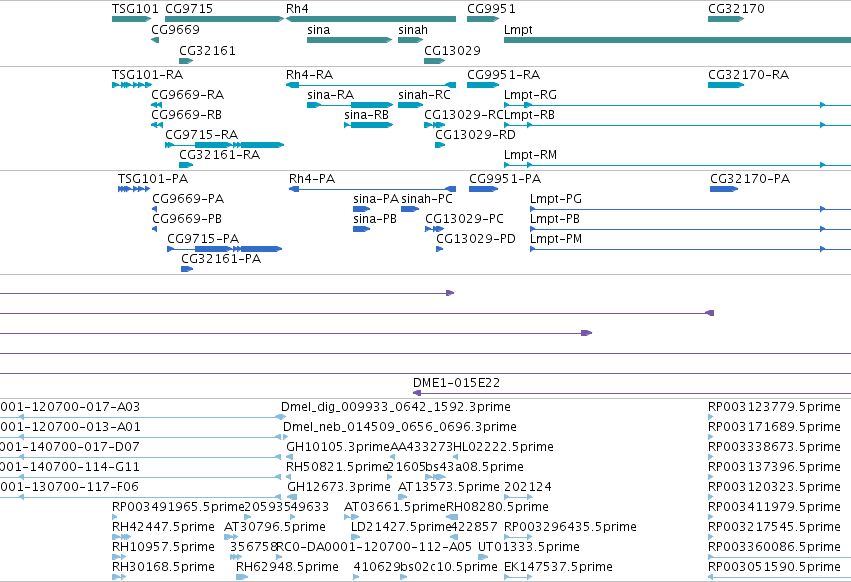Screen dimensions: 851x582
Task: Select the RH50821.5prime EST label
Action: pos(337,467)
